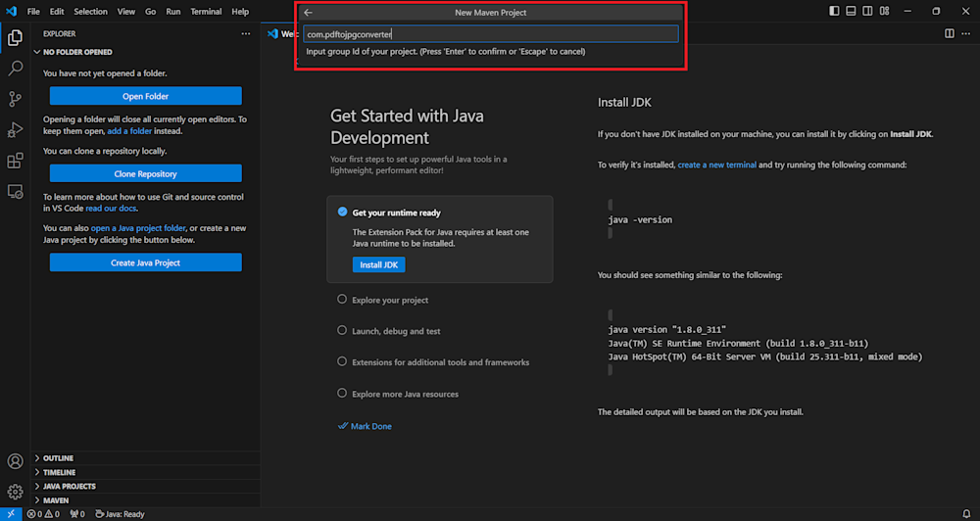Viewport: 980px width, 521px height.
Task: Click the Install JDK button
Action: click(378, 264)
